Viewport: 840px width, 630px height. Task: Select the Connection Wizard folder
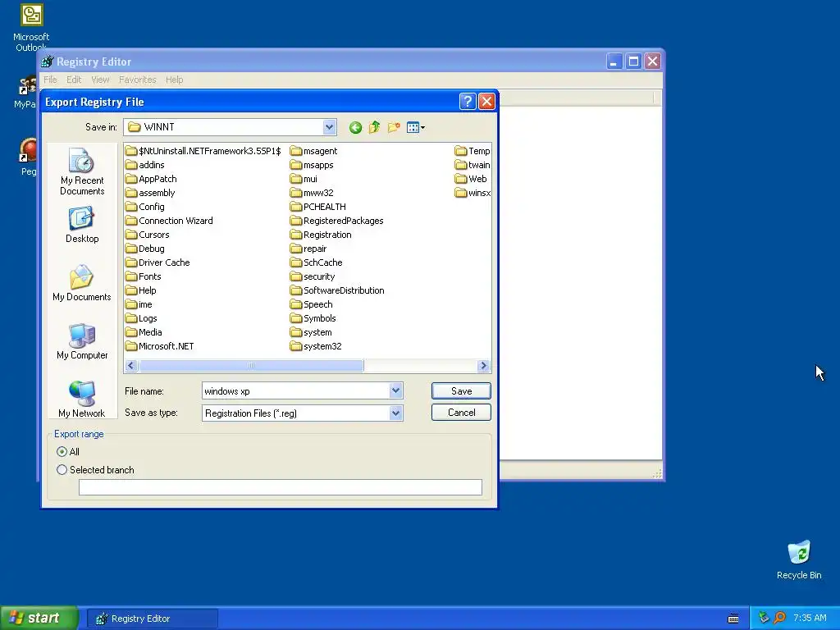pos(169,221)
